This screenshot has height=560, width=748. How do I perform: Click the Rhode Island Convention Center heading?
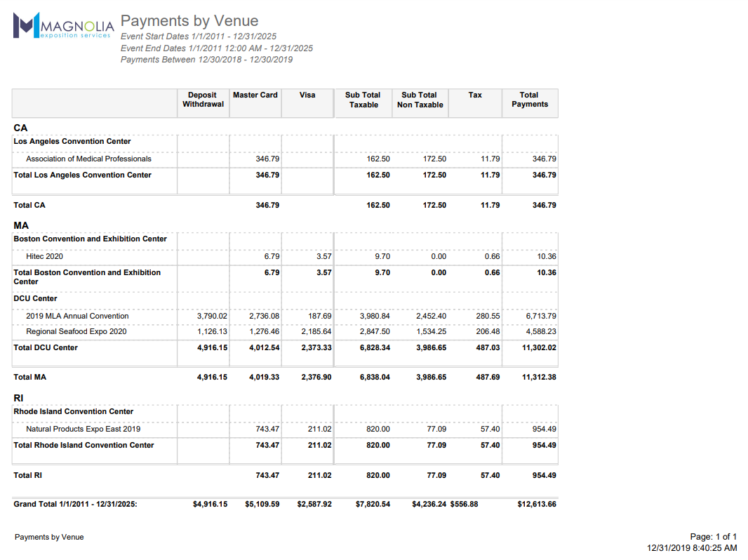74,412
